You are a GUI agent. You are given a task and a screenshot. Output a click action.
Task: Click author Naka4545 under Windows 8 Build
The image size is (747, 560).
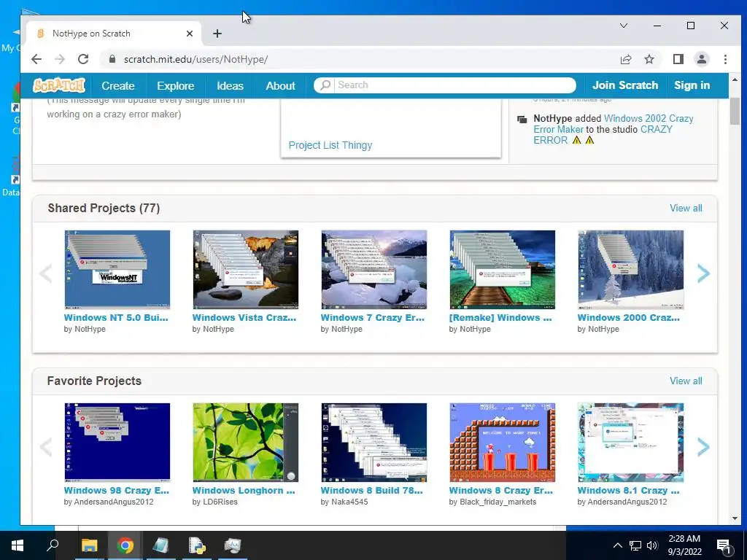point(349,502)
